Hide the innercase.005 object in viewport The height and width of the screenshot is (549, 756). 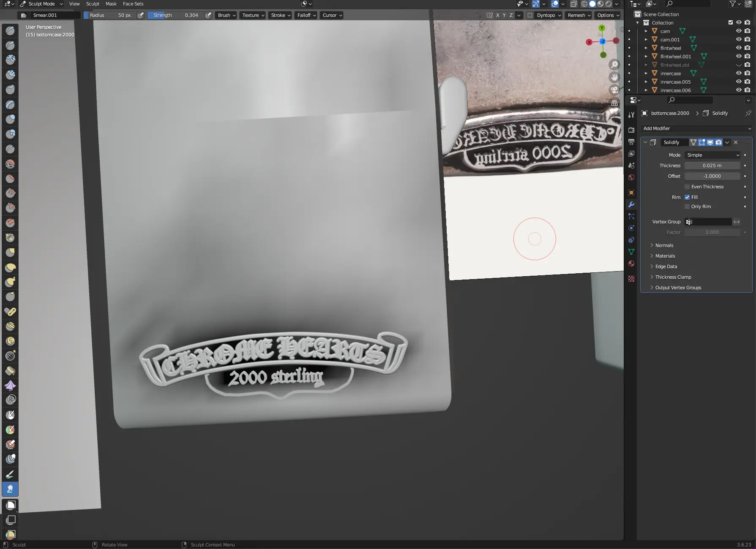739,82
